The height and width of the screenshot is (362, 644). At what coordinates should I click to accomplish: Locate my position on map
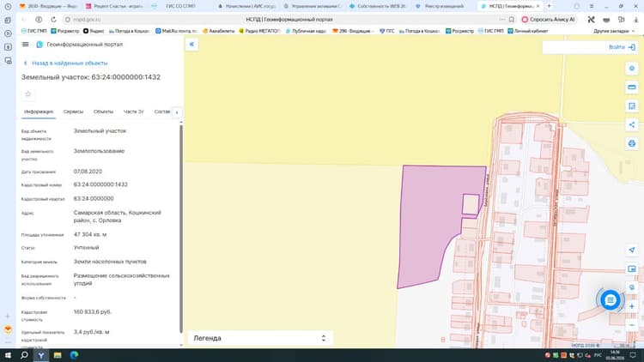(632, 250)
